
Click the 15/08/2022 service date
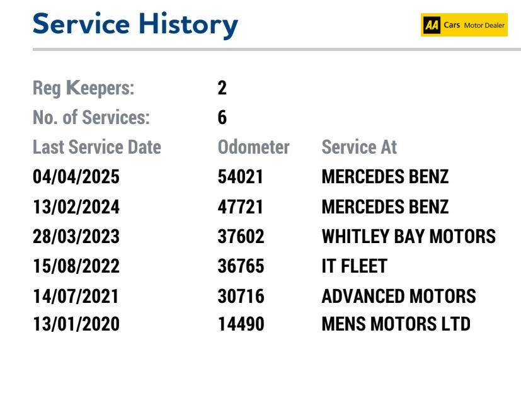pyautogui.click(x=76, y=266)
